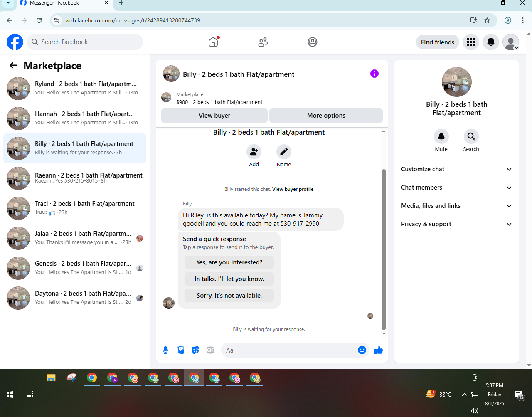Open the install app icon in address bar
532x417 pixels.
pyautogui.click(x=473, y=20)
